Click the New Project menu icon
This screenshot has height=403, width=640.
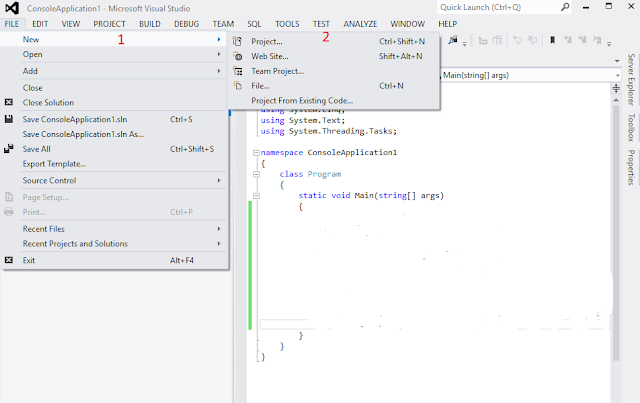pos(237,41)
